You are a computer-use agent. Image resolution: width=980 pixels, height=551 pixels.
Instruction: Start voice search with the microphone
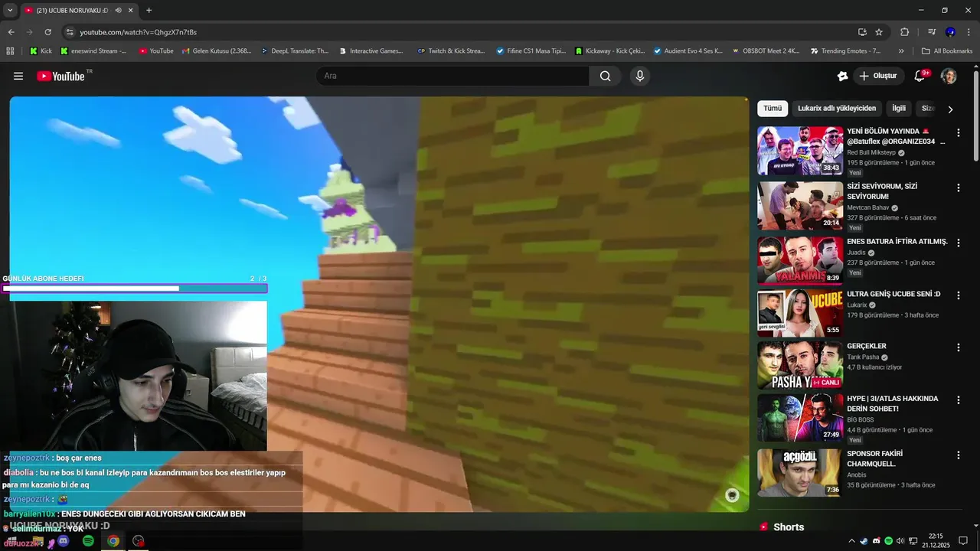(x=640, y=76)
